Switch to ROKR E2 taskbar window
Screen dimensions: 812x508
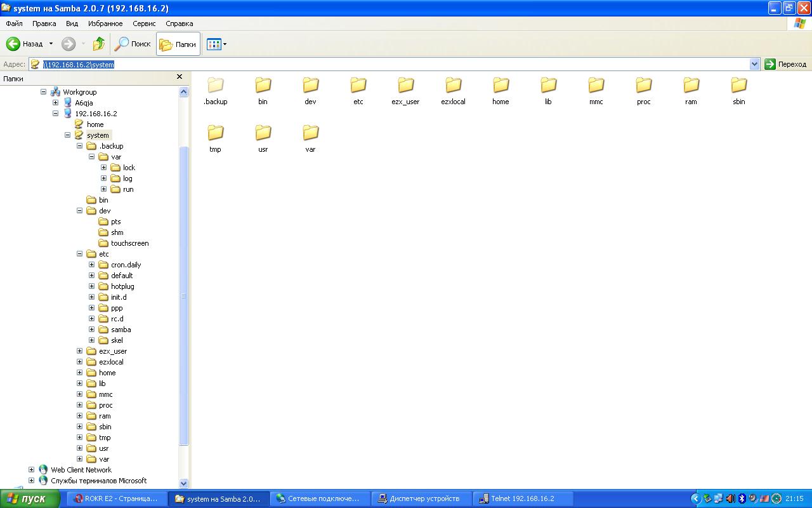(117, 498)
